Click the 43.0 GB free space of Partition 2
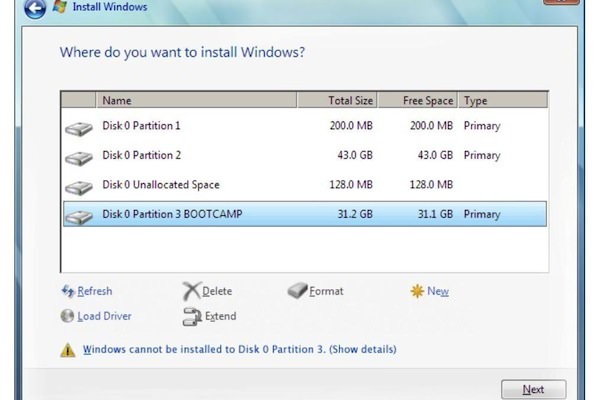 (435, 155)
